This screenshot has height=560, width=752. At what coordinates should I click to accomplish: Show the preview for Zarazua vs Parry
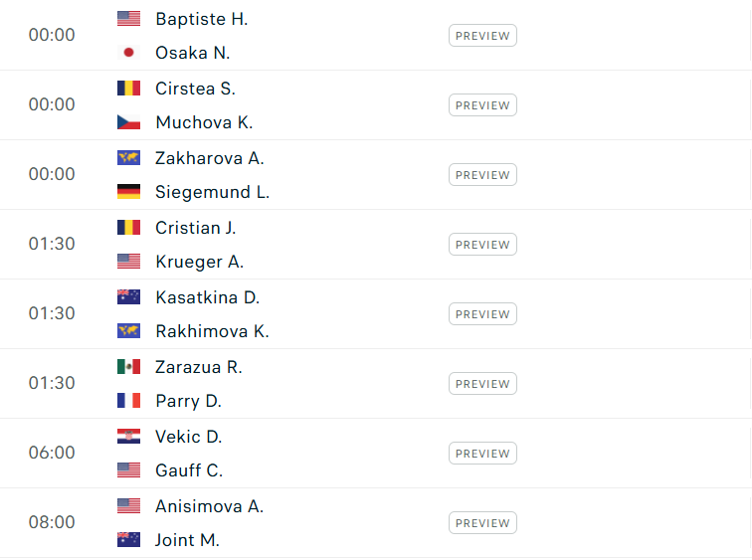pos(482,384)
